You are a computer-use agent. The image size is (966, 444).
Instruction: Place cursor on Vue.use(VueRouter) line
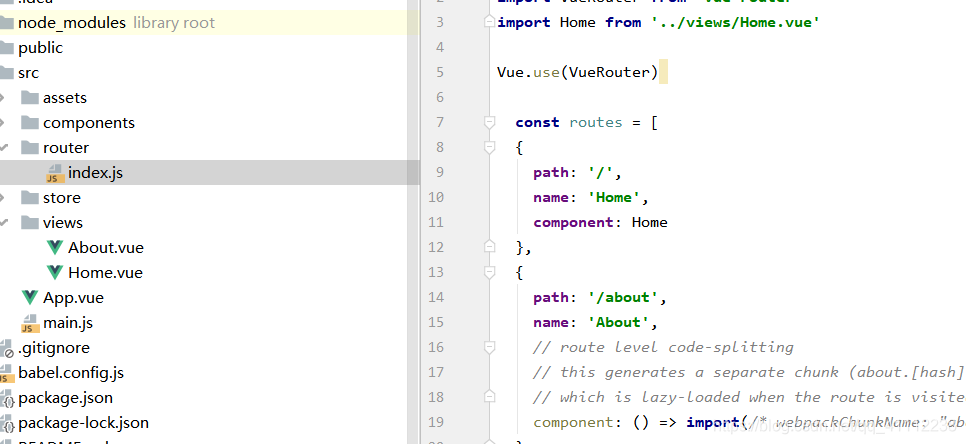click(578, 73)
